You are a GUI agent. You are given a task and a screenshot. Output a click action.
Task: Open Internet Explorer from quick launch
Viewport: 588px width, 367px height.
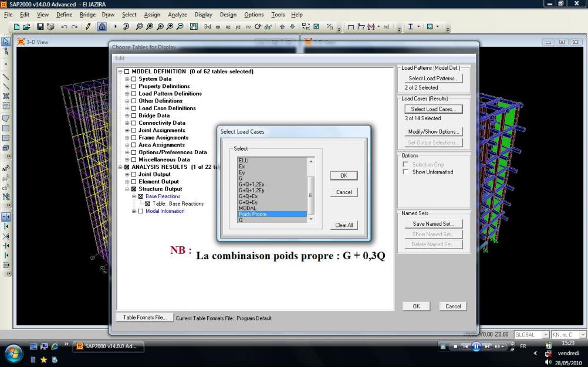click(x=55, y=346)
